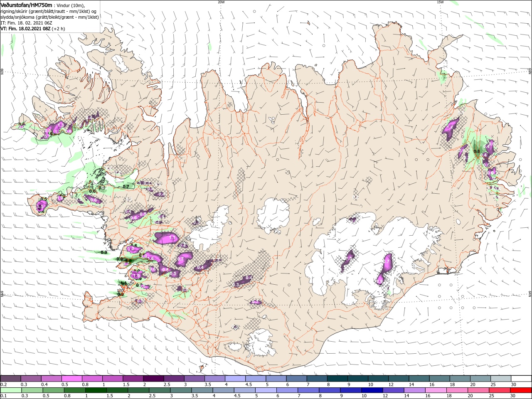532x399 pixels.
Task: Pick the 2 mm dark purple snow swatch
Action: [x=153, y=379]
